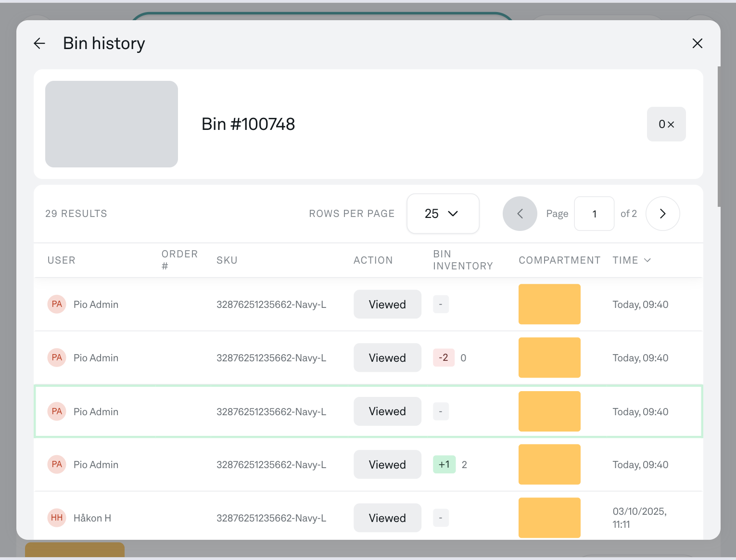The height and width of the screenshot is (560, 736).
Task: Click the Viewed action in first row
Action: pos(387,305)
